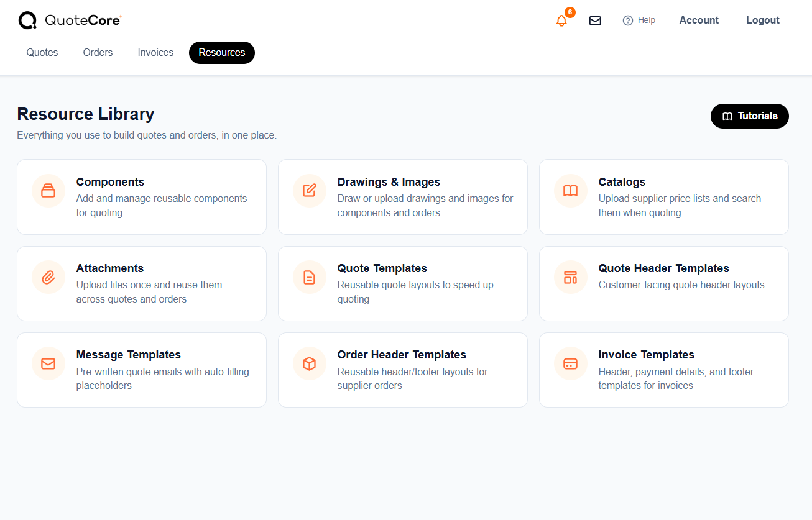Open the Components card title
This screenshot has width=812, height=520.
click(x=110, y=182)
